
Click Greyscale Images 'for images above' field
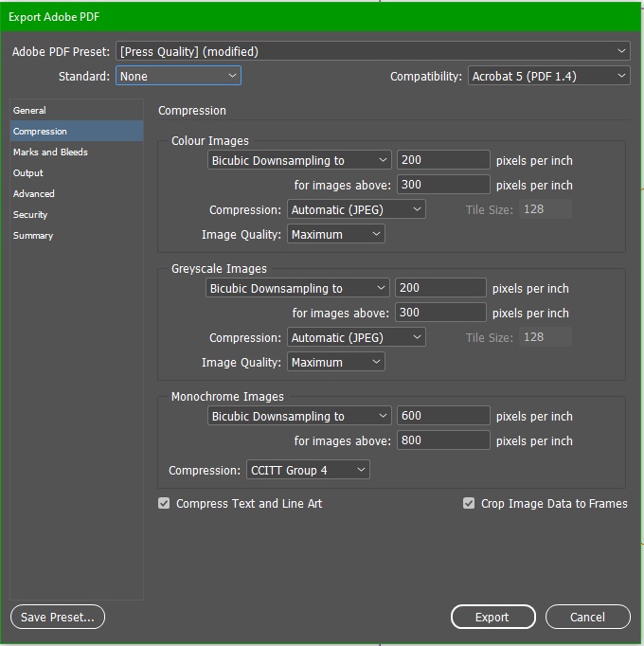[441, 313]
